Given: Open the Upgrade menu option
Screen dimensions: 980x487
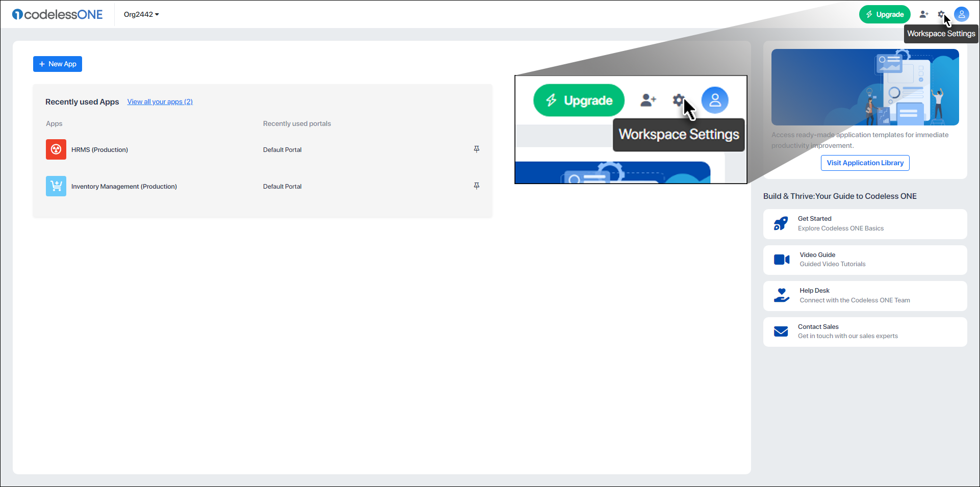Looking at the screenshot, I should coord(885,14).
